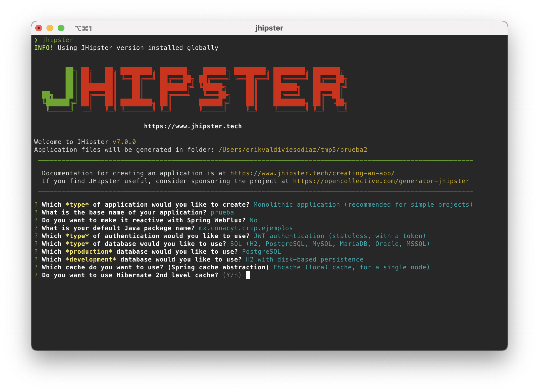This screenshot has width=539, height=392.
Task: Click the jhipster window title
Action: coord(269,28)
